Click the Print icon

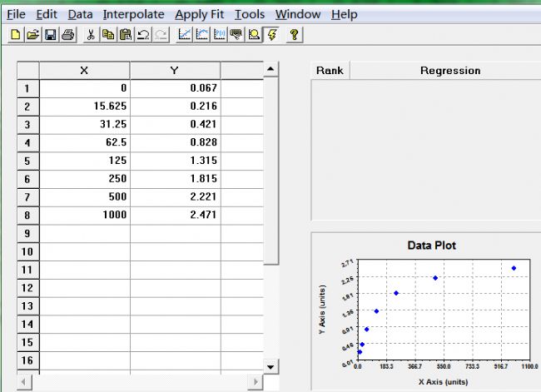click(x=67, y=34)
